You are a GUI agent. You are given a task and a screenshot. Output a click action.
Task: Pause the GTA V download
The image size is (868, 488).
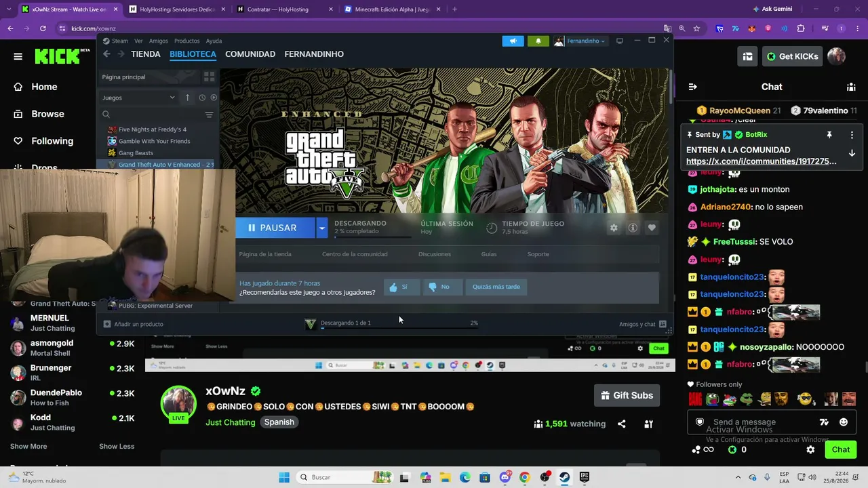pos(275,228)
